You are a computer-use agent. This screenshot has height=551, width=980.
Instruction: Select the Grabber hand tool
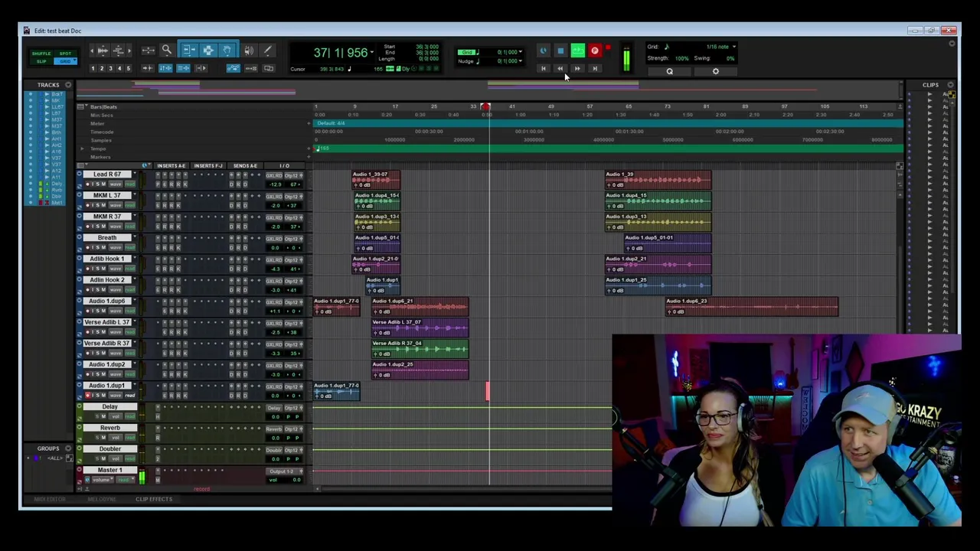click(x=227, y=51)
